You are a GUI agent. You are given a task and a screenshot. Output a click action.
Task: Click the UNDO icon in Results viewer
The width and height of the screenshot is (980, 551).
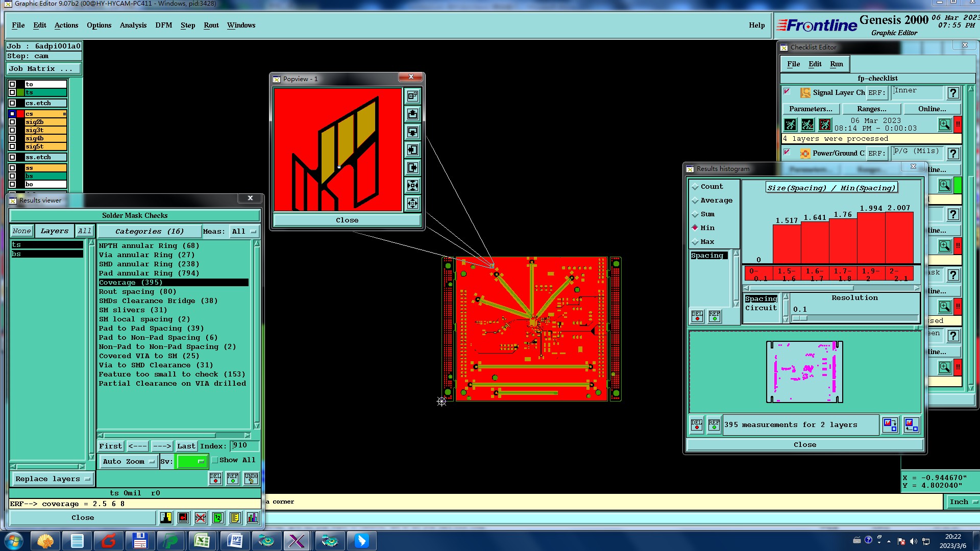click(x=251, y=478)
